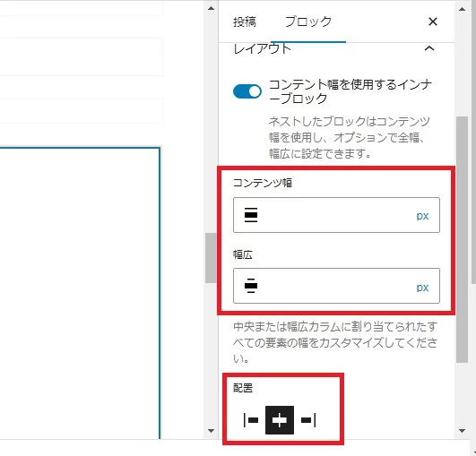The height and width of the screenshot is (456, 476).
Task: Click the 配置 label
Action: click(x=243, y=388)
